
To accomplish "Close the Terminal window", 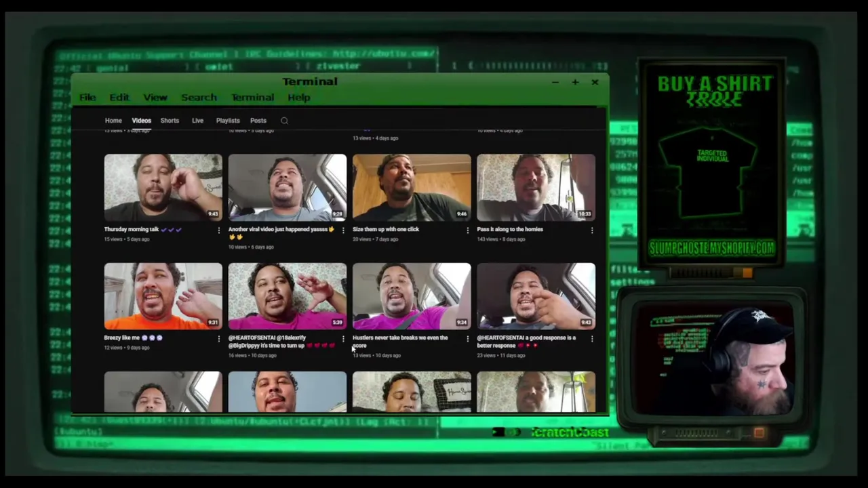I will coord(595,82).
